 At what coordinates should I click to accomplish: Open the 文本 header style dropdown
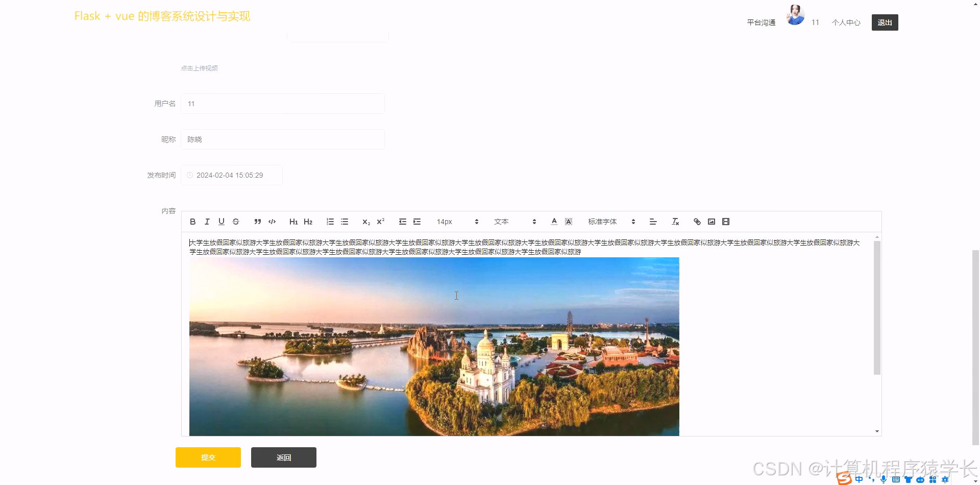pos(515,222)
